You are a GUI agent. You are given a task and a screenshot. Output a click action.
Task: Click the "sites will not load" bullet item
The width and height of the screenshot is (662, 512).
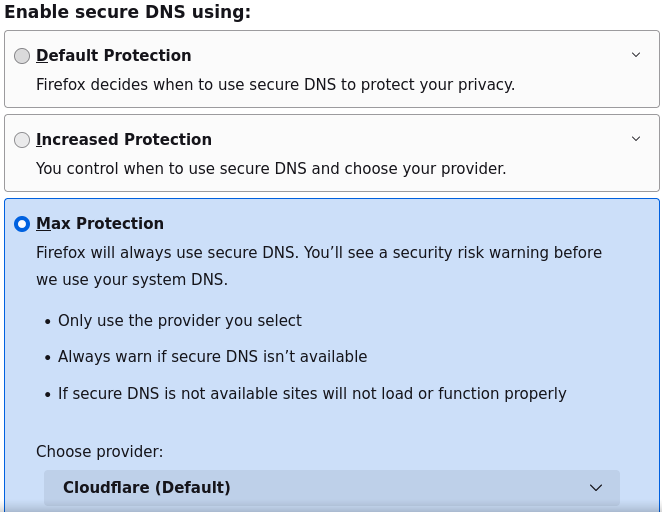click(x=312, y=394)
